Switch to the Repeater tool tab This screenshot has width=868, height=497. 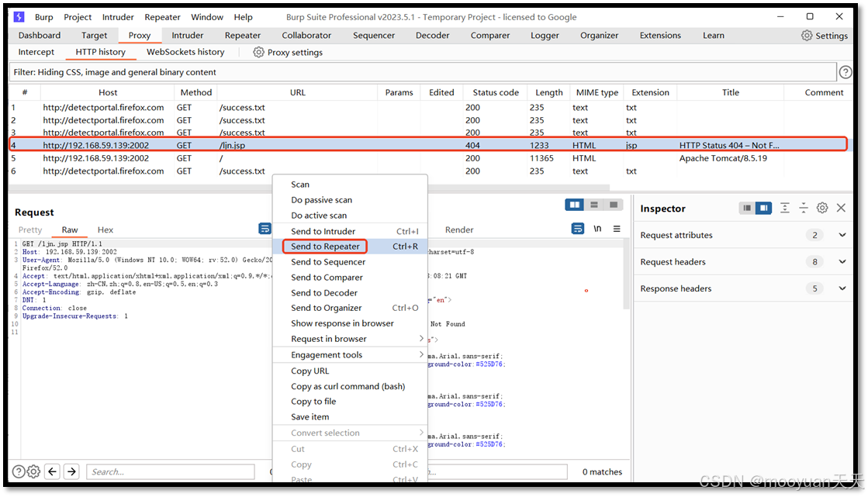pyautogui.click(x=243, y=36)
